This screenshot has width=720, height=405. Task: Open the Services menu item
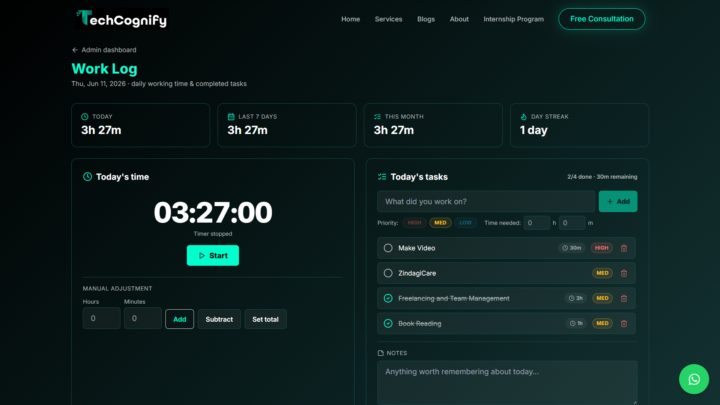(388, 19)
